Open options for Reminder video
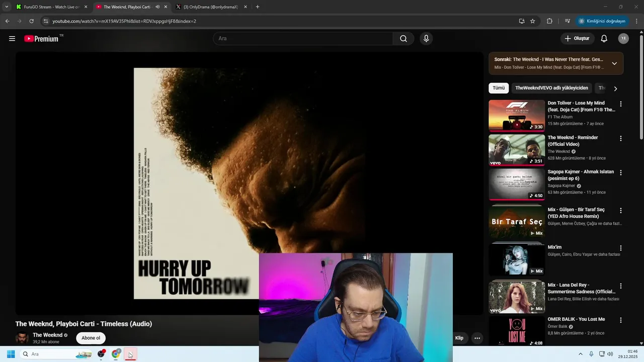This screenshot has width=644, height=362. (620, 138)
